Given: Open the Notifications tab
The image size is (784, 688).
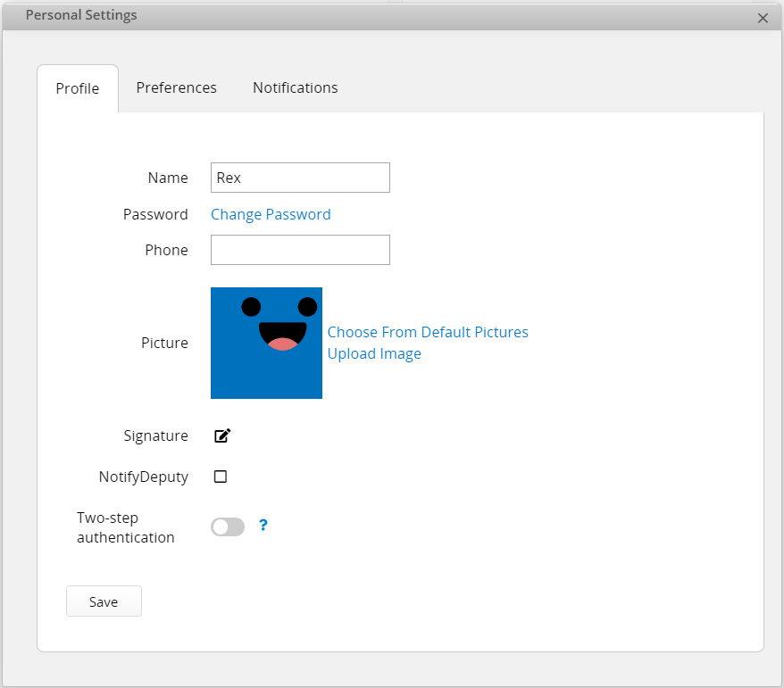Looking at the screenshot, I should 295,87.
